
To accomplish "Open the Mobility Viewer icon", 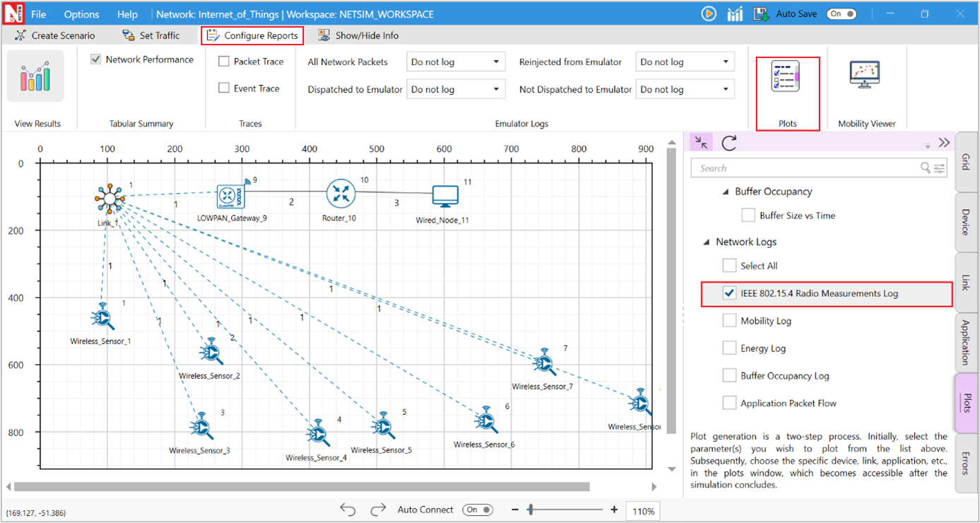I will [865, 76].
